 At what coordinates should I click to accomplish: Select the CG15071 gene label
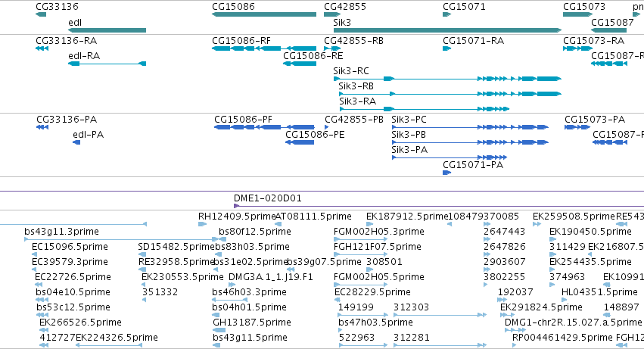pyautogui.click(x=464, y=7)
